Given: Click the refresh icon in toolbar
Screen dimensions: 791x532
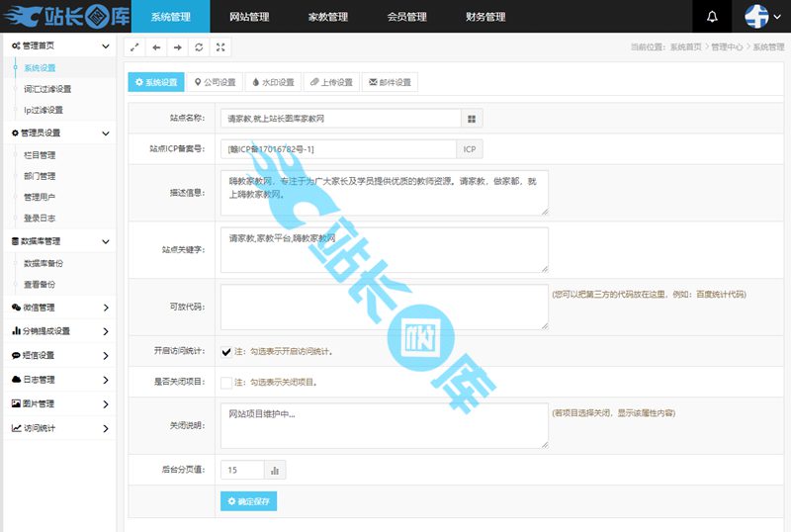Looking at the screenshot, I should click(x=199, y=46).
